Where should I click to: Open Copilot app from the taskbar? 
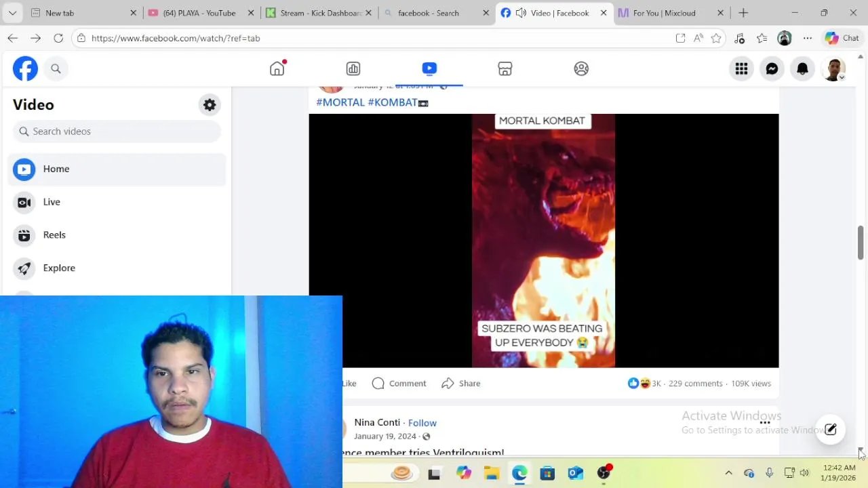(463, 473)
